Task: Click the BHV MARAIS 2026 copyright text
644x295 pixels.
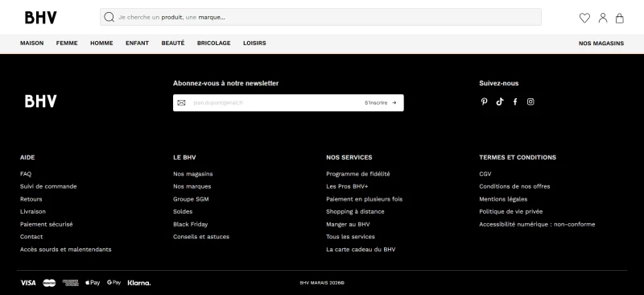Action: tap(322, 283)
